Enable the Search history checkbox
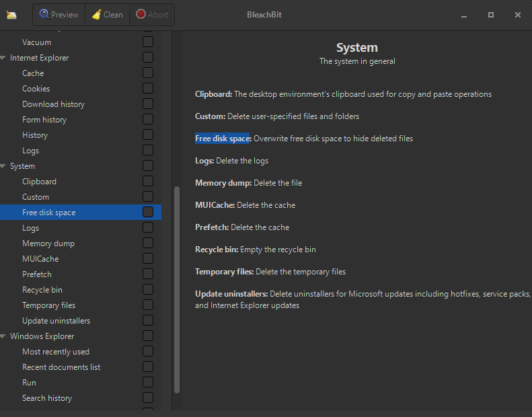 tap(148, 397)
